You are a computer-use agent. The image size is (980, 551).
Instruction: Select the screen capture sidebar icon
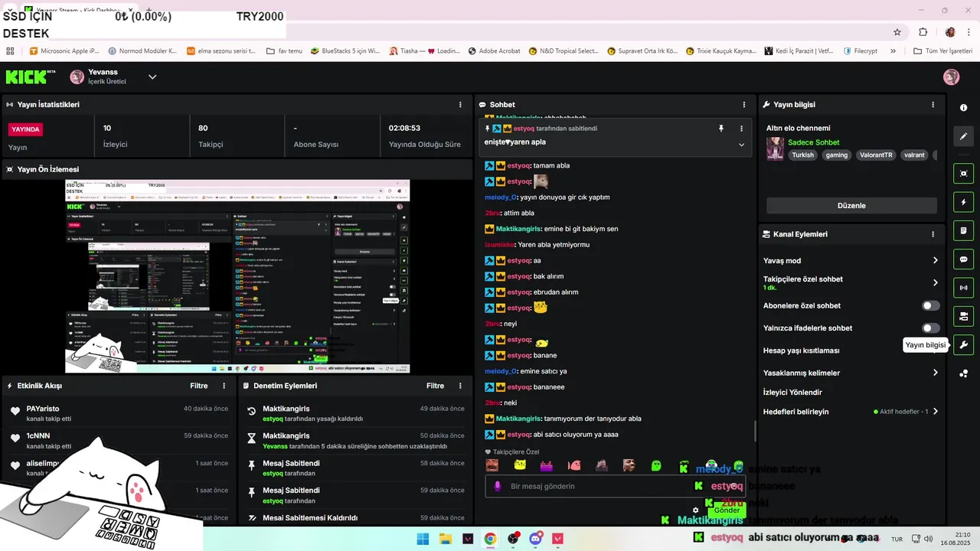[963, 174]
